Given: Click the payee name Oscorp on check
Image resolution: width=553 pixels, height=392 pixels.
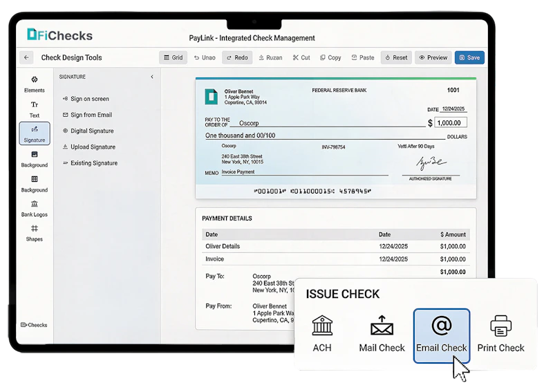Looking at the screenshot, I should [249, 123].
